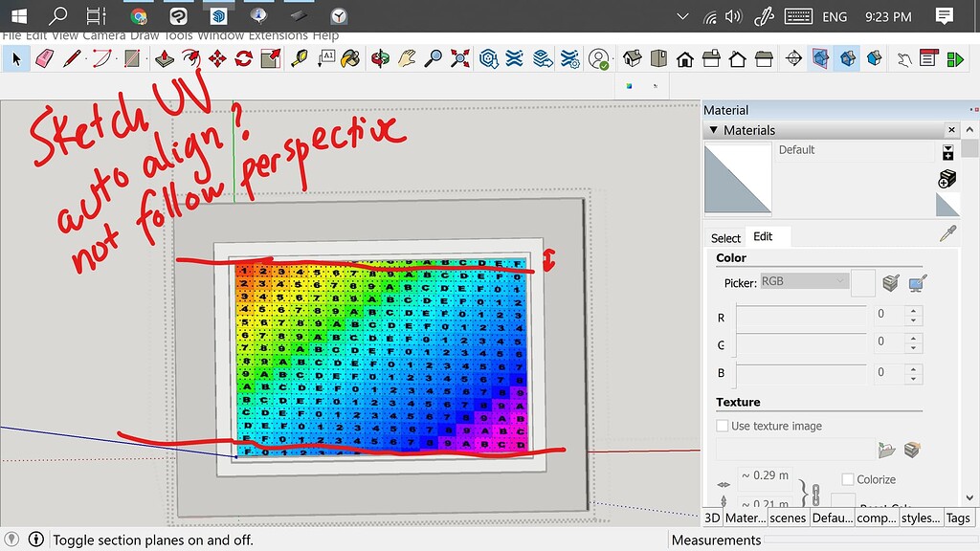Image resolution: width=980 pixels, height=551 pixels.
Task: Switch to the Select tab
Action: 725,237
